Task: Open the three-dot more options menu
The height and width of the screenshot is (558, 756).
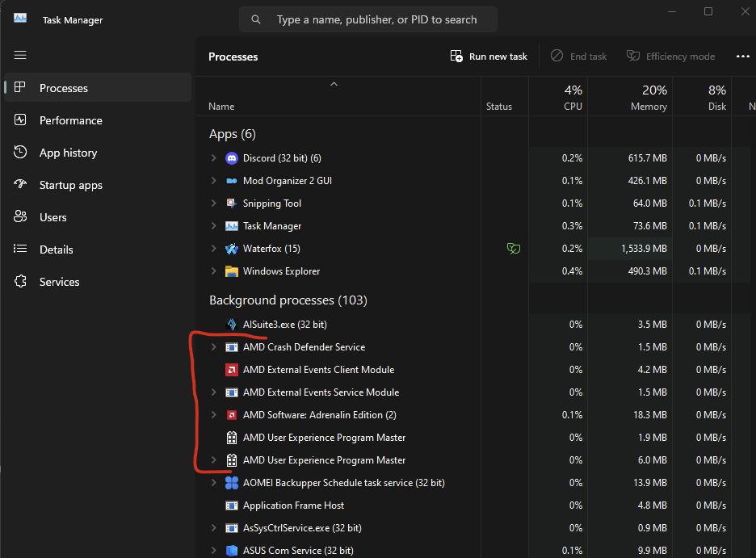Action: coord(743,57)
